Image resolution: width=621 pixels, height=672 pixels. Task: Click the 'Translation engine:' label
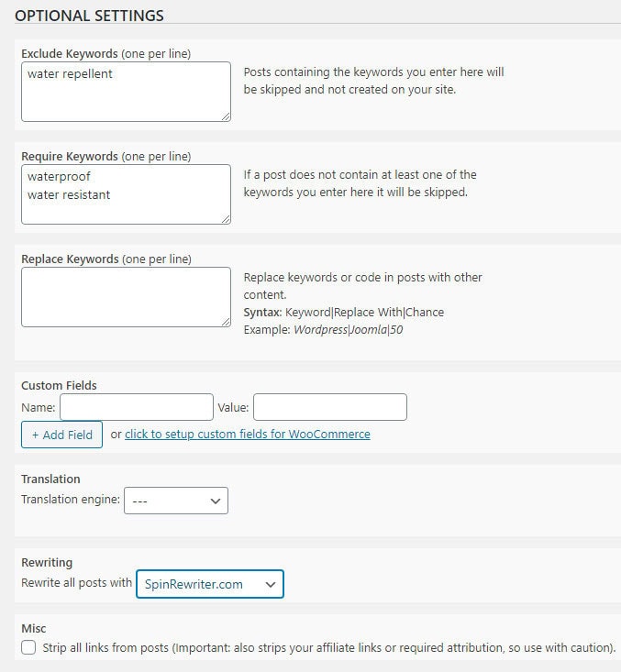coord(71,501)
